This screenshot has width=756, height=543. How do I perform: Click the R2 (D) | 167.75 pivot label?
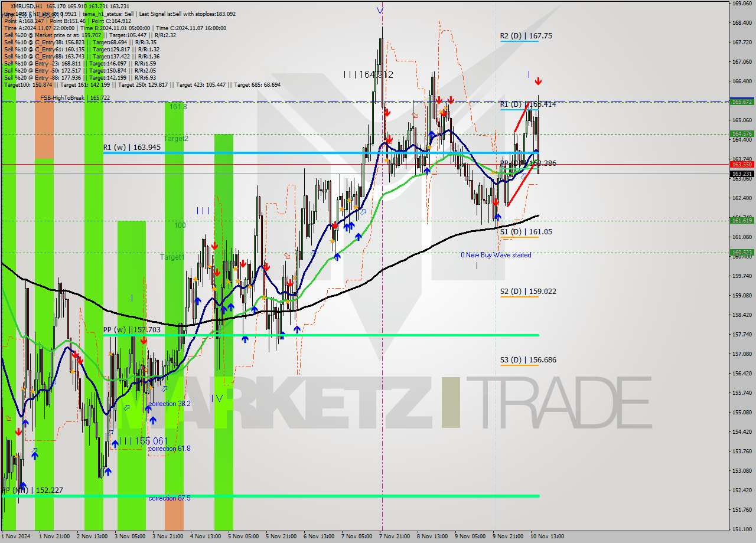[526, 36]
